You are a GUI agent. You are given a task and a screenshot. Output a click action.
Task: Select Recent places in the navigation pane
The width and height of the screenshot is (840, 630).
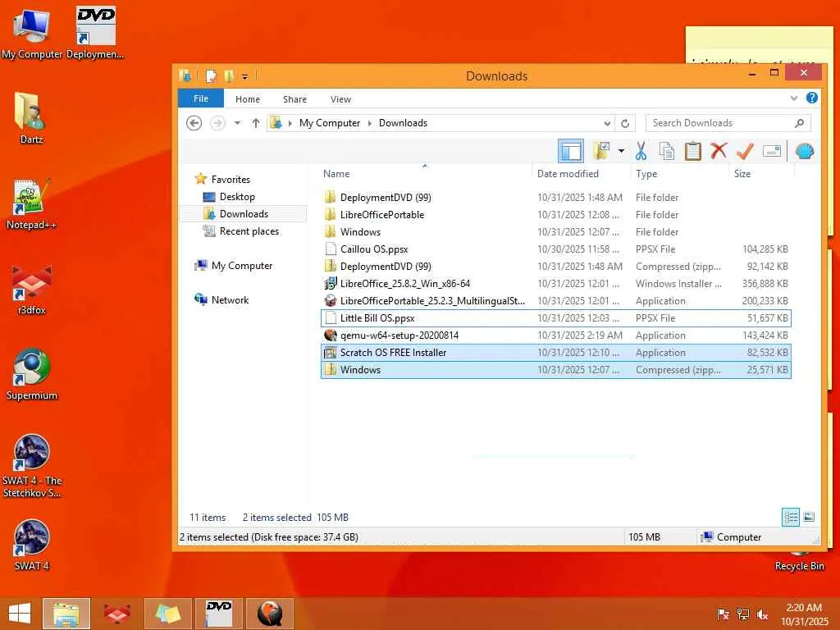coord(249,231)
